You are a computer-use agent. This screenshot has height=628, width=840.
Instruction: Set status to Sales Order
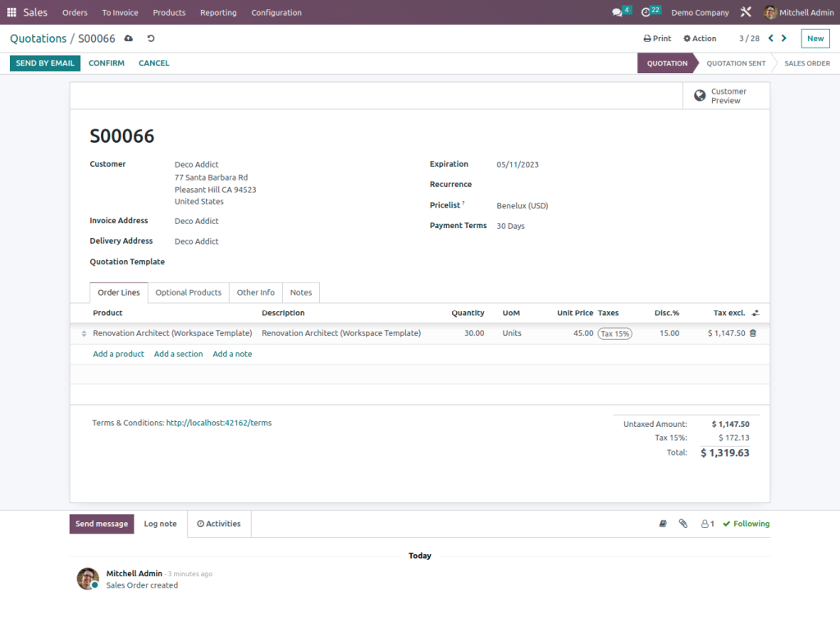807,63
